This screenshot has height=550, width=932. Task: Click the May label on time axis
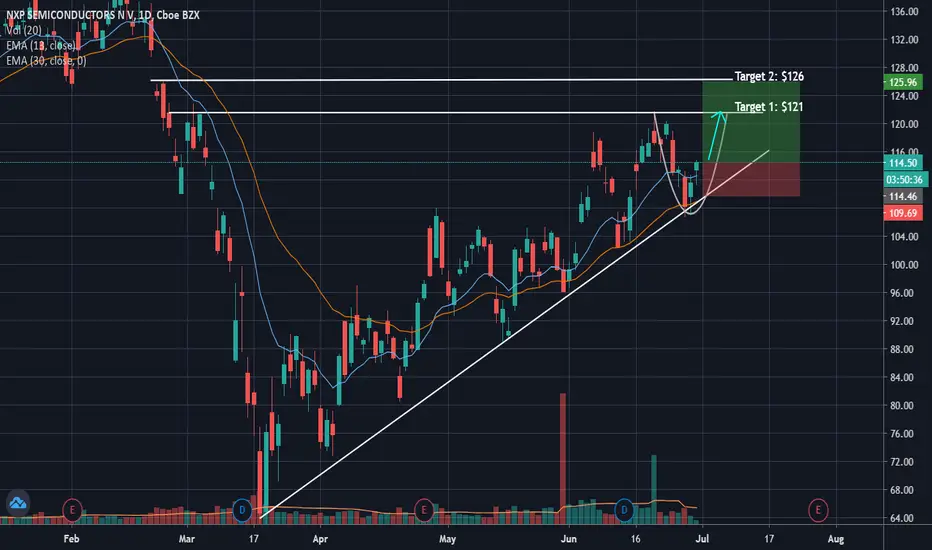(x=448, y=539)
